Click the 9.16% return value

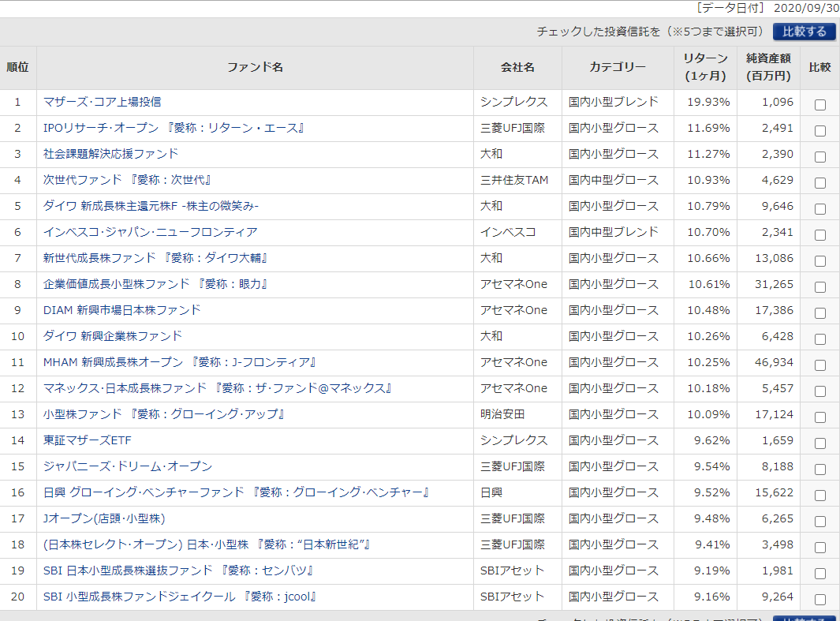tap(712, 597)
